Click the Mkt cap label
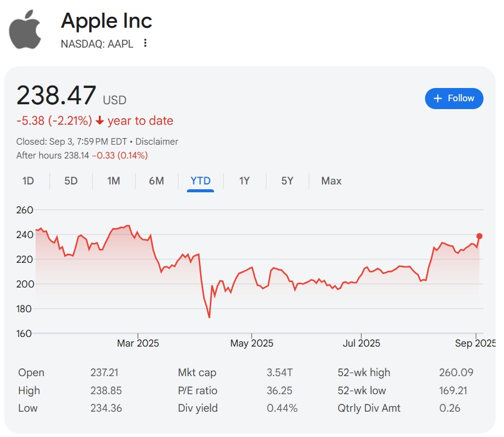504x437 pixels. pyautogui.click(x=197, y=373)
